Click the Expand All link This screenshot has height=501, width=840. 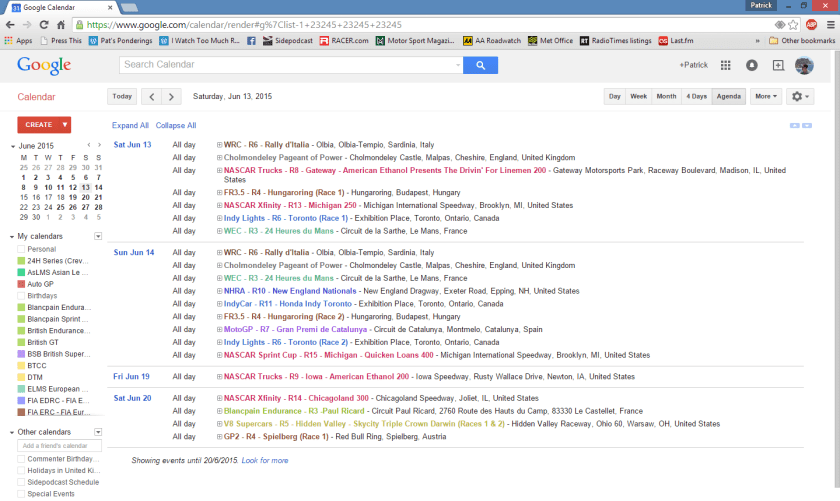130,126
